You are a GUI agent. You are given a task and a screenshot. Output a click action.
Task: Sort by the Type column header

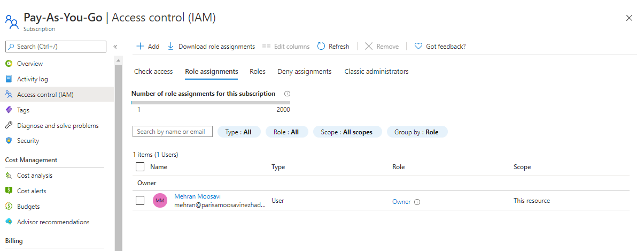(x=278, y=167)
